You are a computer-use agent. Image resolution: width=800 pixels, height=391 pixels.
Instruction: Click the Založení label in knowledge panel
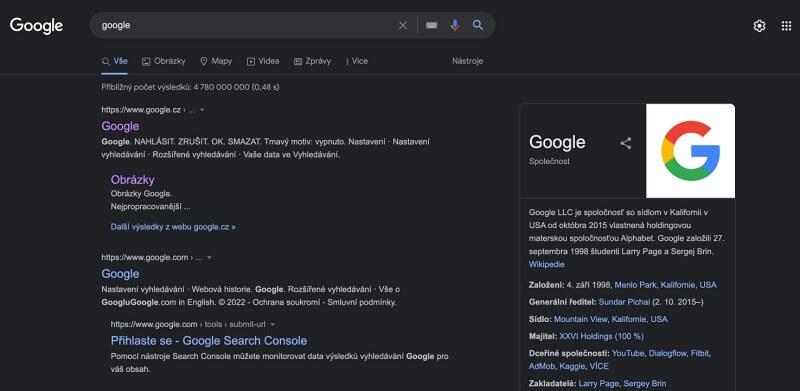click(547, 285)
